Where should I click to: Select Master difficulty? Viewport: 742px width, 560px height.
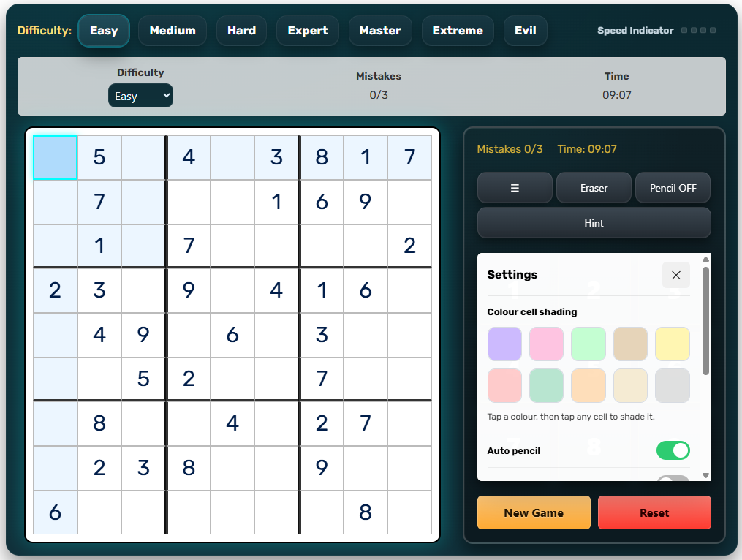pyautogui.click(x=380, y=30)
